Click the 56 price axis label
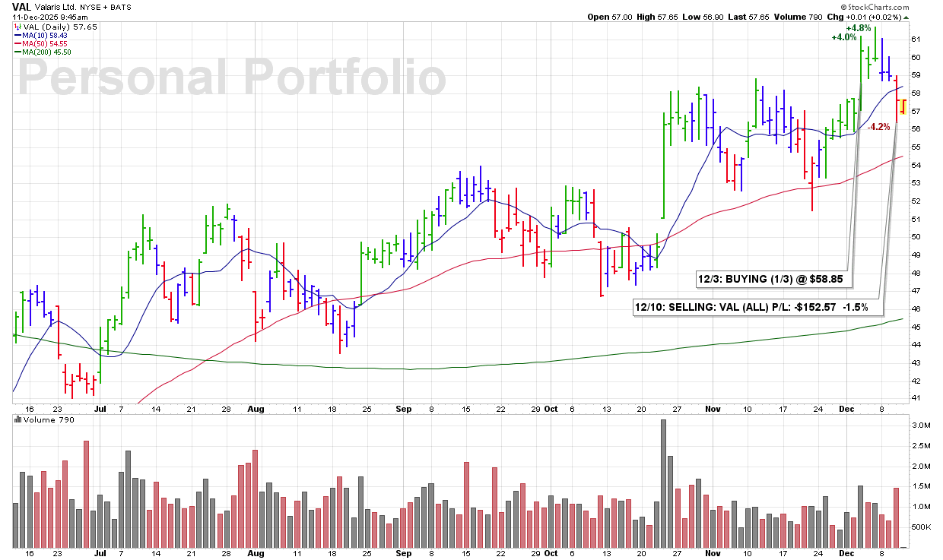943x560 pixels. pos(916,129)
